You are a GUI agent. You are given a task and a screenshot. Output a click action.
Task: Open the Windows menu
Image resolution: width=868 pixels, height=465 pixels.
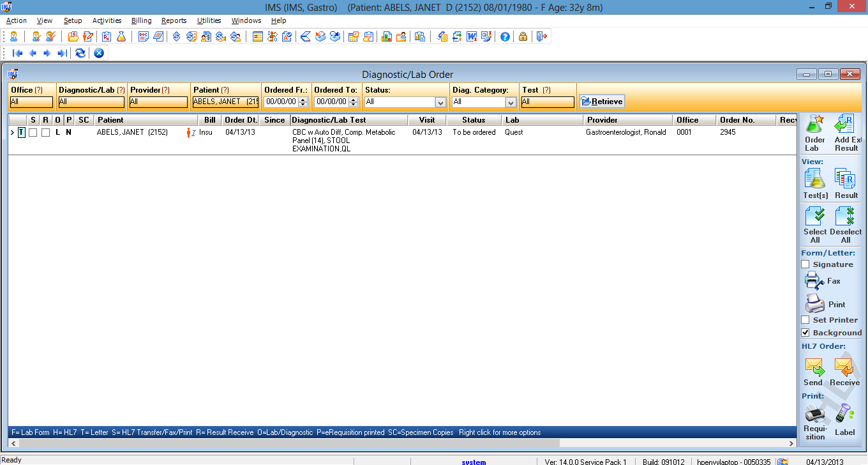pos(246,20)
